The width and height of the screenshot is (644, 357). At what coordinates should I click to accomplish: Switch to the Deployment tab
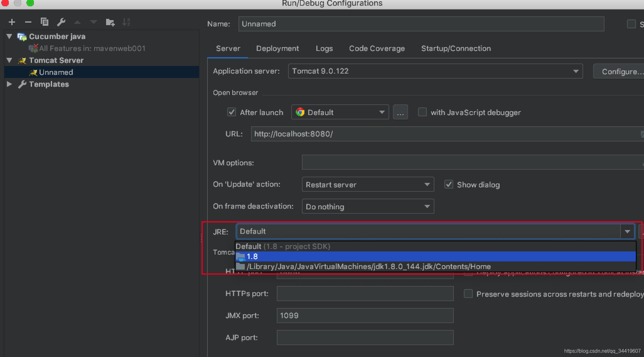point(277,48)
